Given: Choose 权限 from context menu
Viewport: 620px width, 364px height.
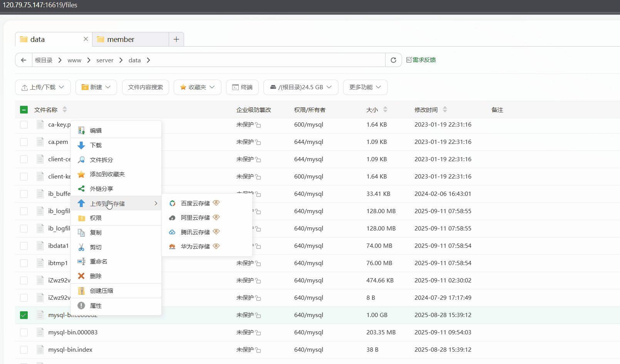Looking at the screenshot, I should pos(116,218).
